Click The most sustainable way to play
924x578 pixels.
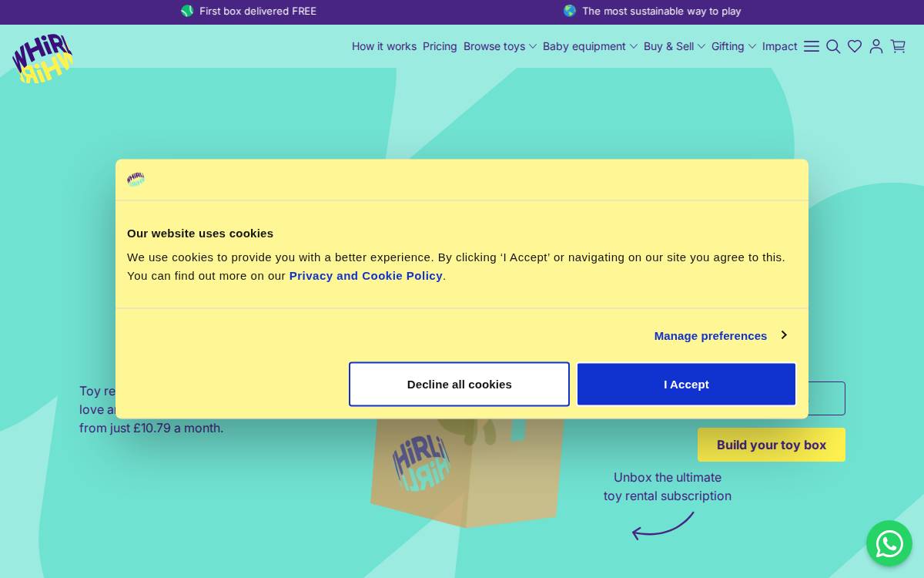(x=652, y=11)
